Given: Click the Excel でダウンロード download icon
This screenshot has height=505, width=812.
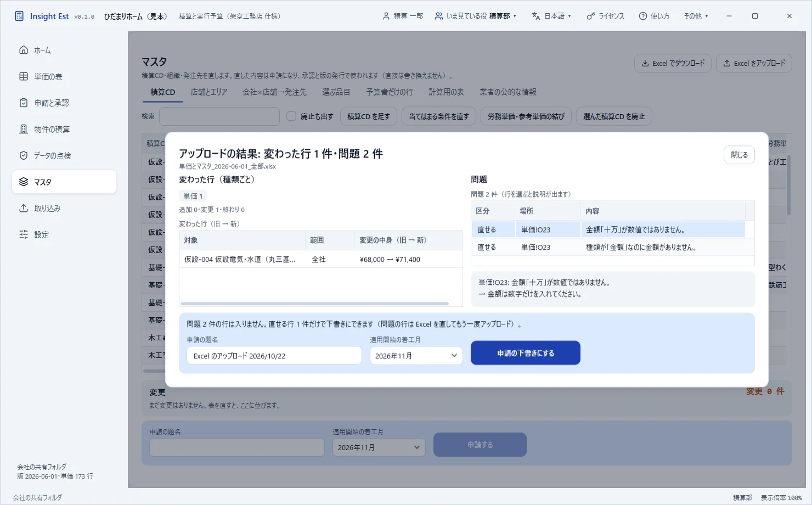Looking at the screenshot, I should (645, 63).
